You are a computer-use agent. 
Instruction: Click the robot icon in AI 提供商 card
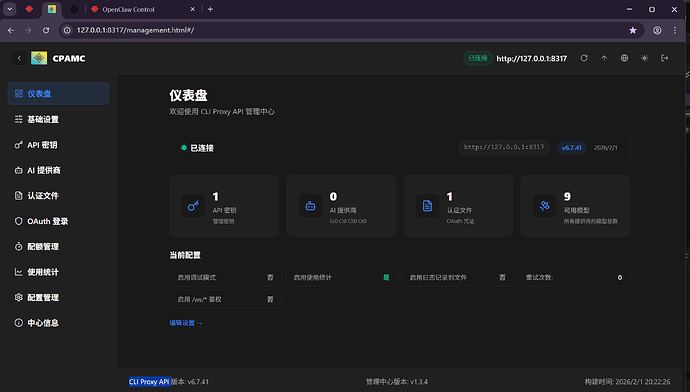click(310, 206)
